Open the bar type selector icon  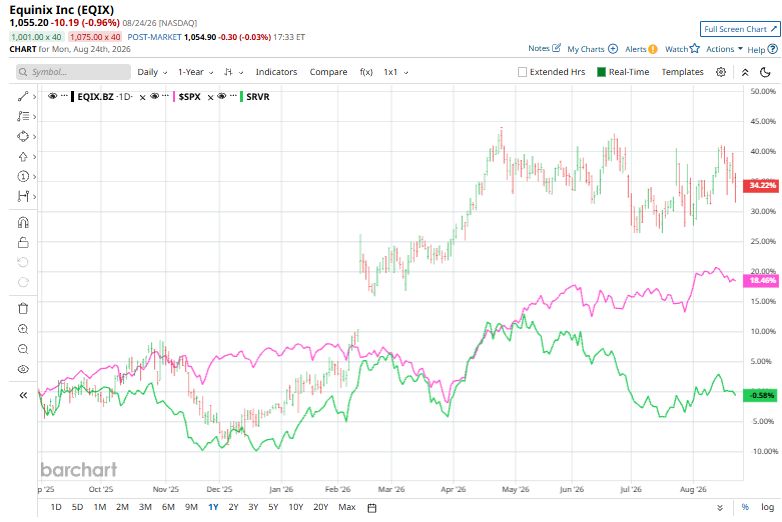[228, 72]
